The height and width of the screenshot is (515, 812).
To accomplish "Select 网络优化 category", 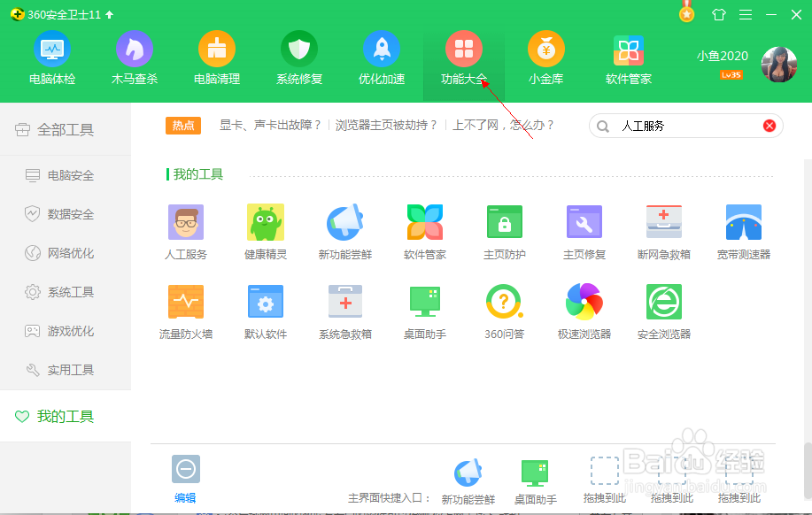I will tap(66, 253).
